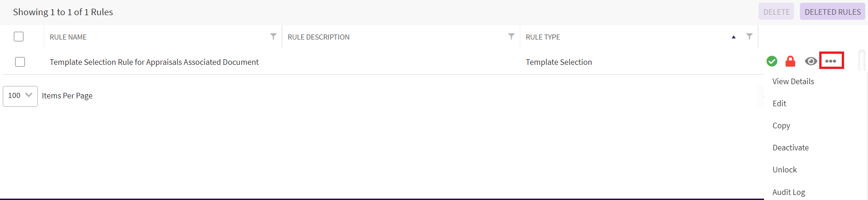This screenshot has height=200, width=868.
Task: Sort Rule Type using the arrow icon
Action: click(x=734, y=37)
